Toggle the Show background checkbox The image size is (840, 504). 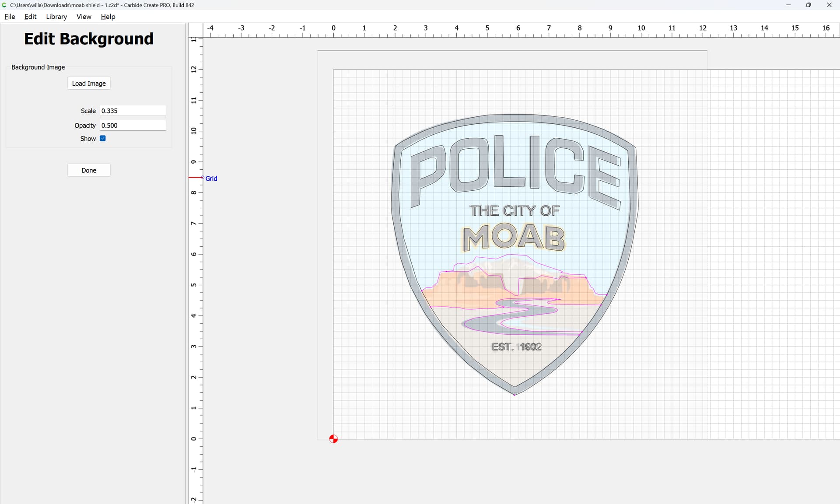coord(103,138)
